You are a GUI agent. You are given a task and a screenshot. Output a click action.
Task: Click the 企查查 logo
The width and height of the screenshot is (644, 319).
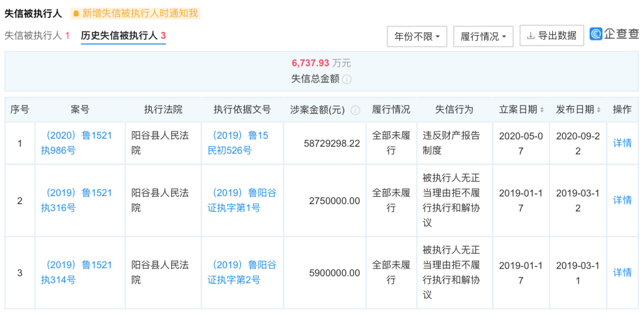615,34
